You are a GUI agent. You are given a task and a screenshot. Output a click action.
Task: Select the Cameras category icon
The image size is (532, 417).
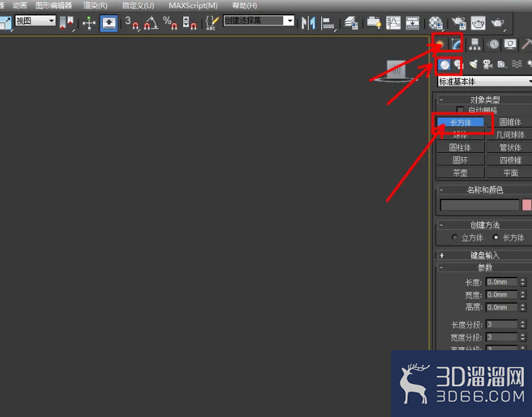pyautogui.click(x=488, y=64)
